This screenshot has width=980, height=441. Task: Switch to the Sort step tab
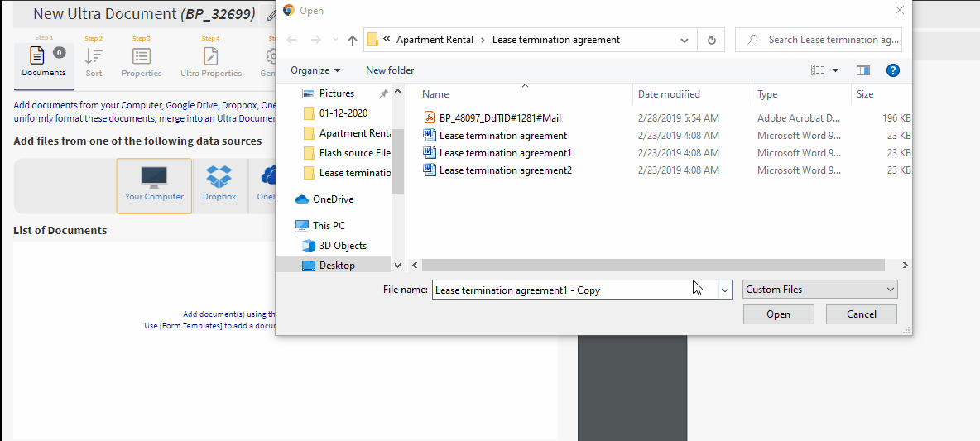click(94, 62)
